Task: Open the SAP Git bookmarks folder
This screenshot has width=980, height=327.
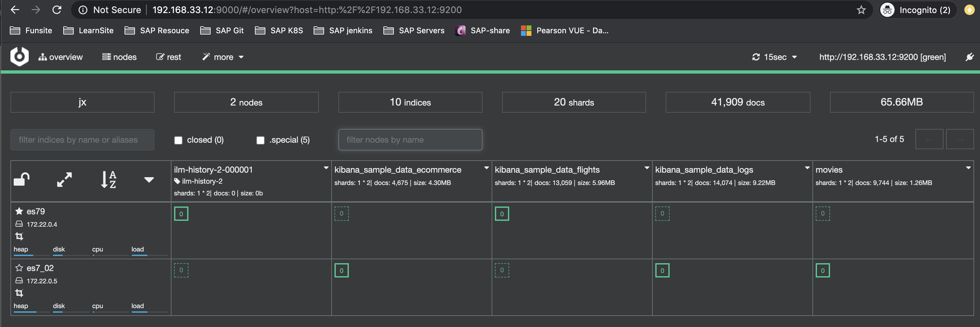Action: [x=222, y=30]
